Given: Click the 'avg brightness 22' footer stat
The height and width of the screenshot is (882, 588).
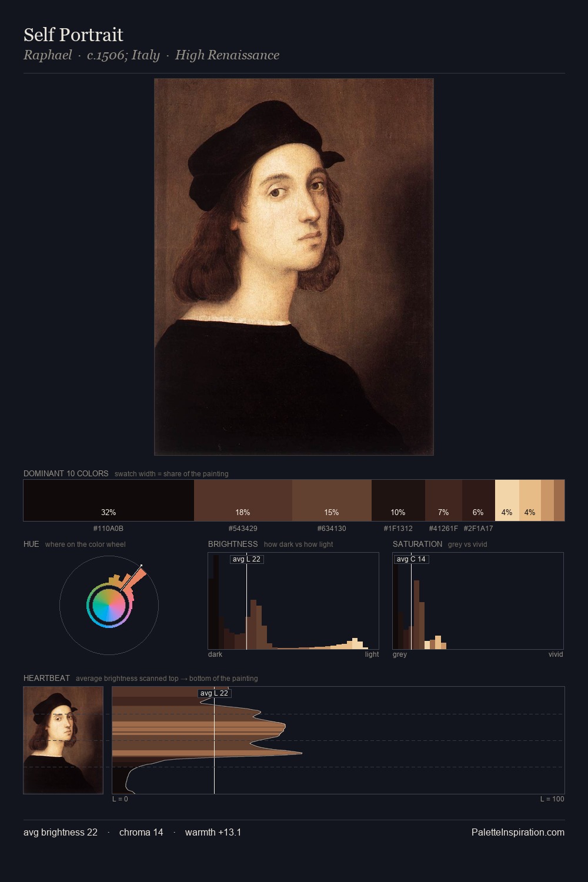Looking at the screenshot, I should (x=61, y=833).
